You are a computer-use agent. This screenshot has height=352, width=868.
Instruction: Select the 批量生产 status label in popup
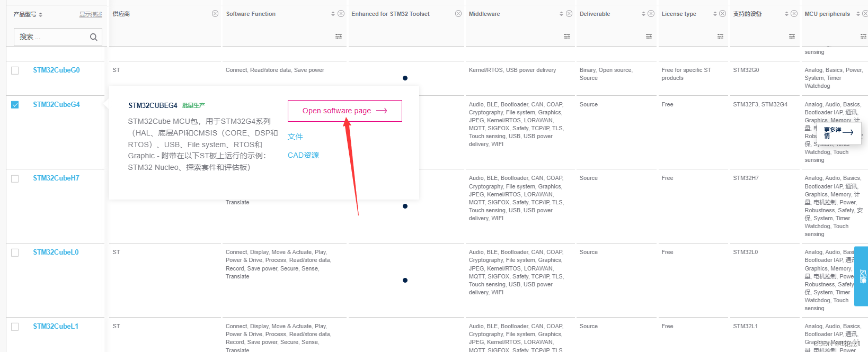click(193, 105)
